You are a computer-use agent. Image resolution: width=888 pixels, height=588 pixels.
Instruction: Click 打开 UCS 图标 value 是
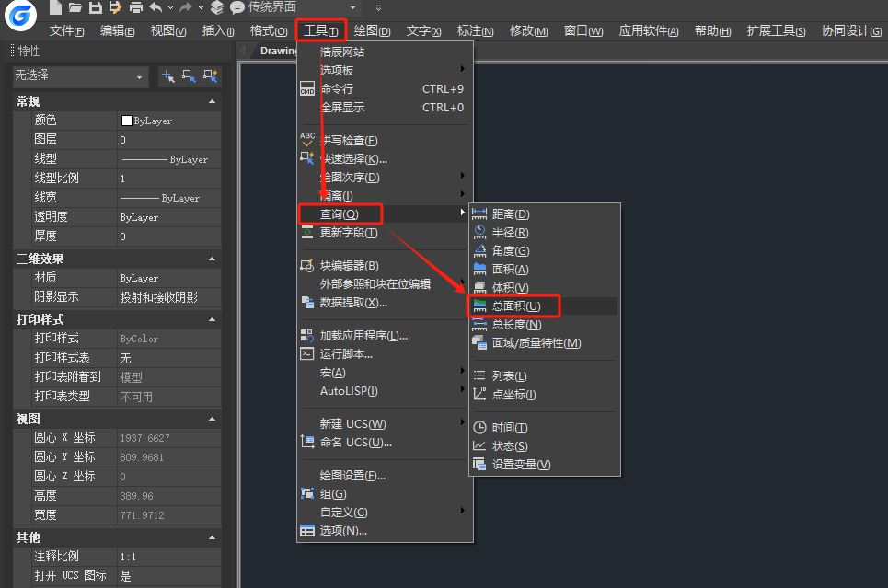(168, 577)
